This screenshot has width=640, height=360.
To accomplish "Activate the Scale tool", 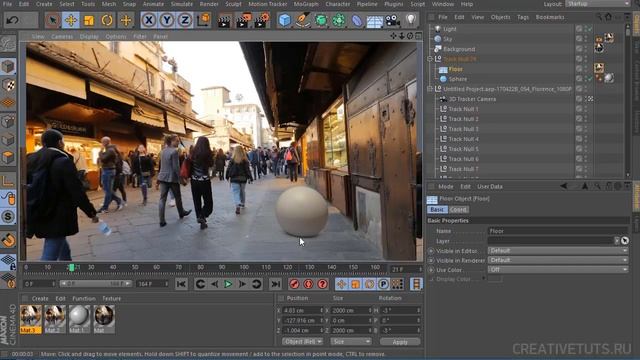I will (89, 20).
